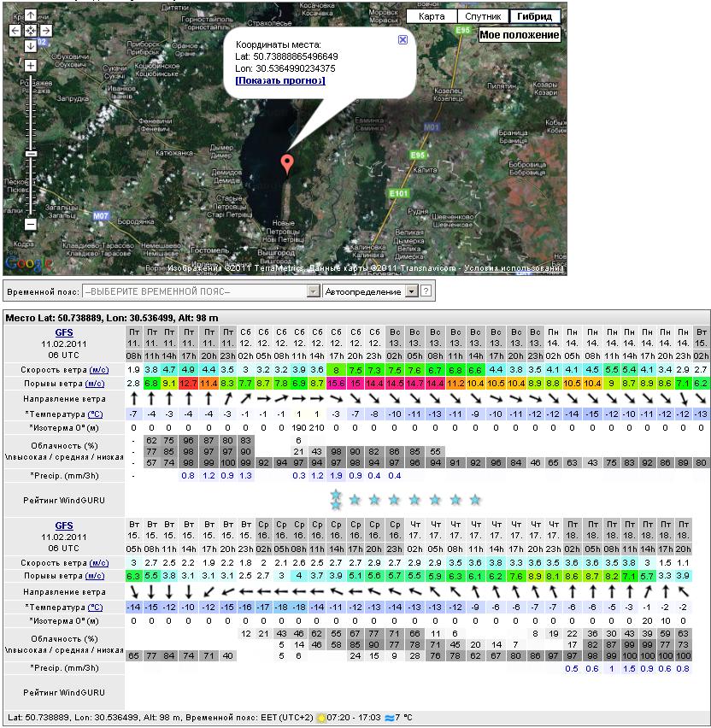Zoom out using the map minus button

[x=30, y=224]
